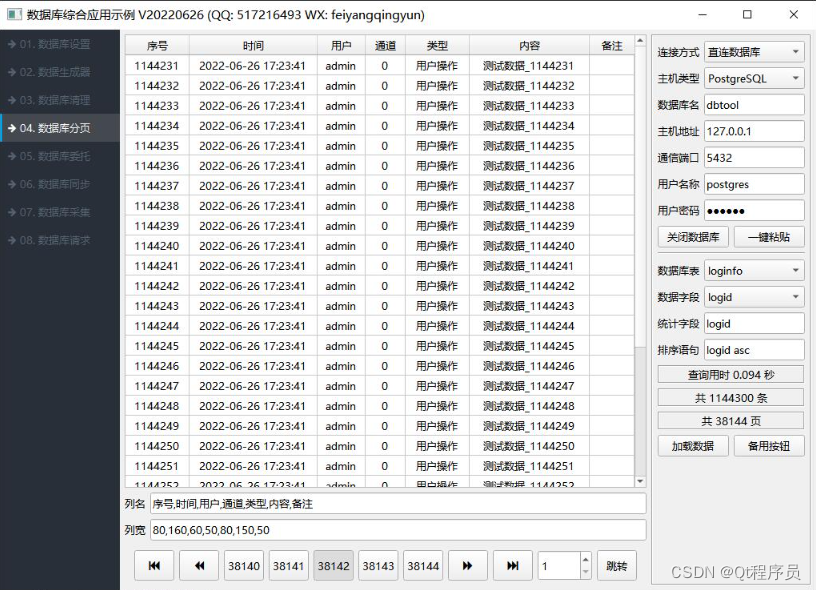816x590 pixels.
Task: Select page button 38144 in the pagination bar
Action: coord(423,565)
